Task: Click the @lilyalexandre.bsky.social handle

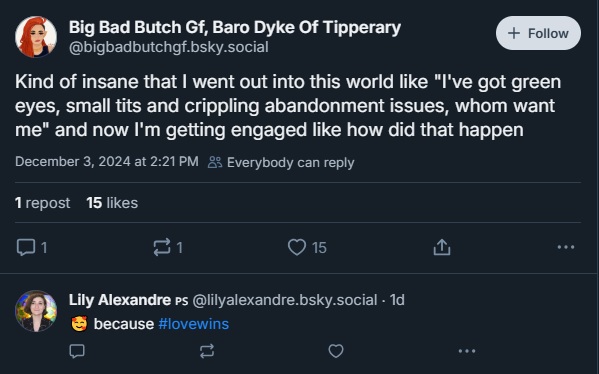Action: [x=285, y=300]
